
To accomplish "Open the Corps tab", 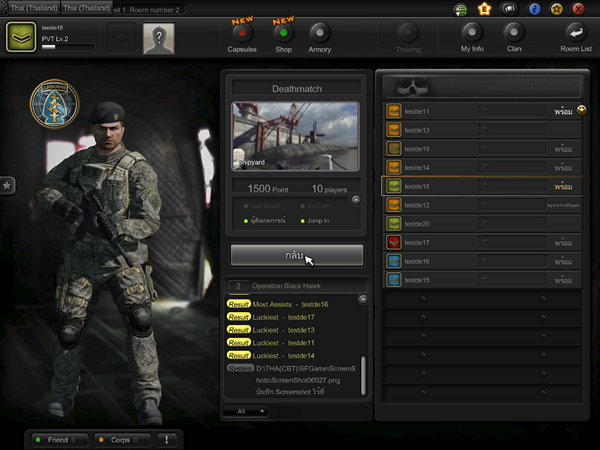I will coord(119,438).
